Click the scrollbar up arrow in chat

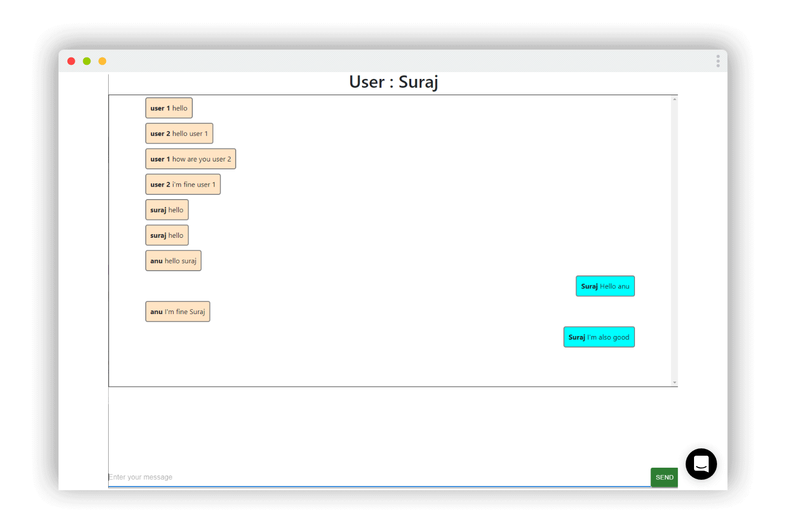pos(675,99)
